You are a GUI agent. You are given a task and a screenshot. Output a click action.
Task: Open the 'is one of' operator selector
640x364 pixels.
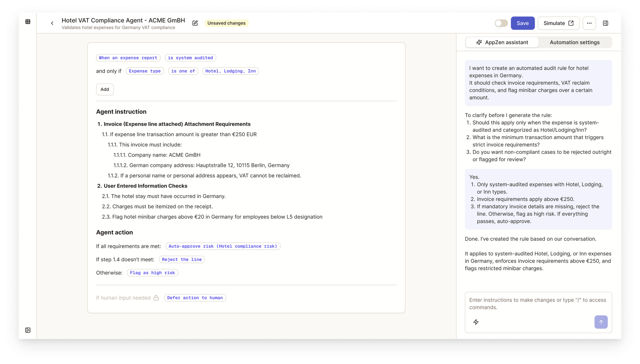(x=183, y=71)
